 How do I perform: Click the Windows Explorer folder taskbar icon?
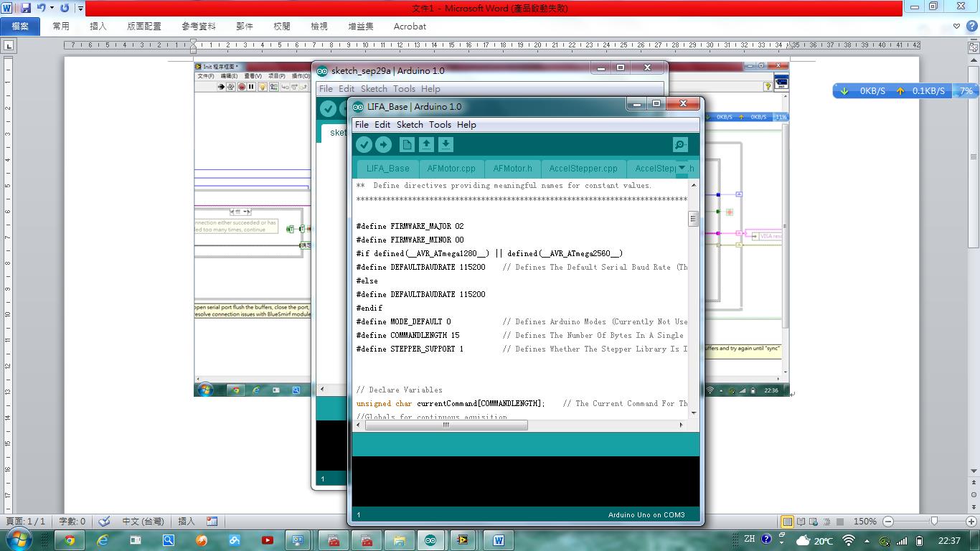[400, 540]
